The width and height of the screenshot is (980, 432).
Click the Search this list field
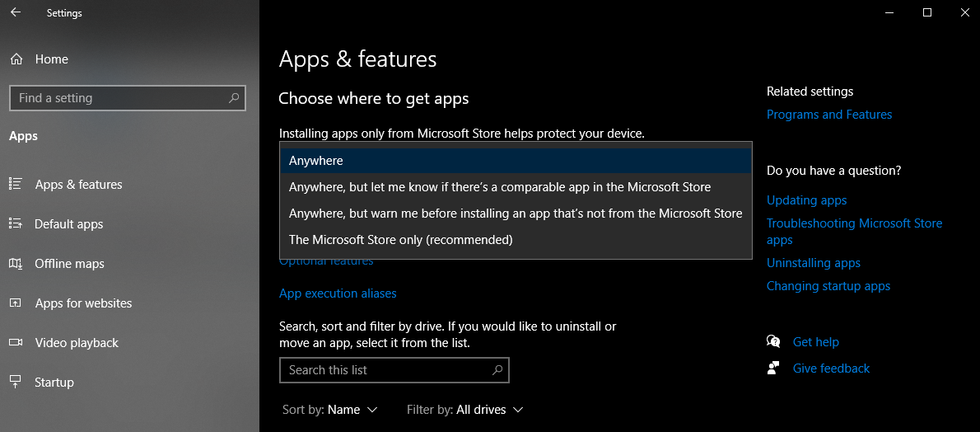point(385,370)
